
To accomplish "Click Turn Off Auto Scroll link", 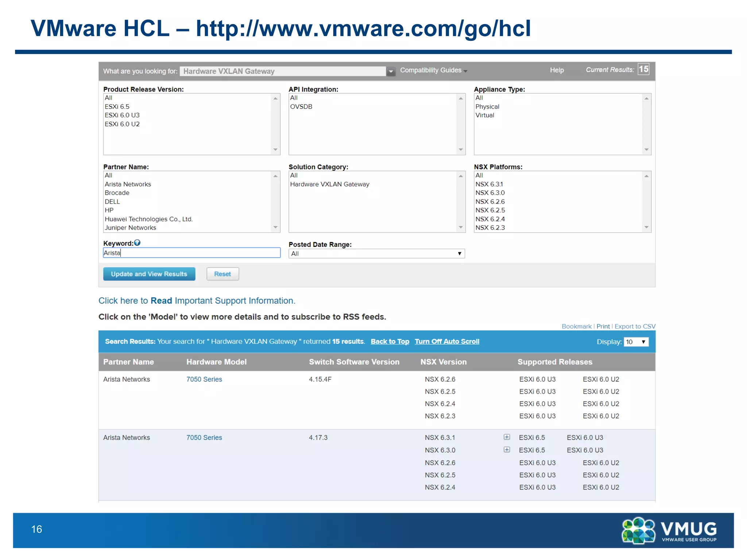I will tap(447, 342).
